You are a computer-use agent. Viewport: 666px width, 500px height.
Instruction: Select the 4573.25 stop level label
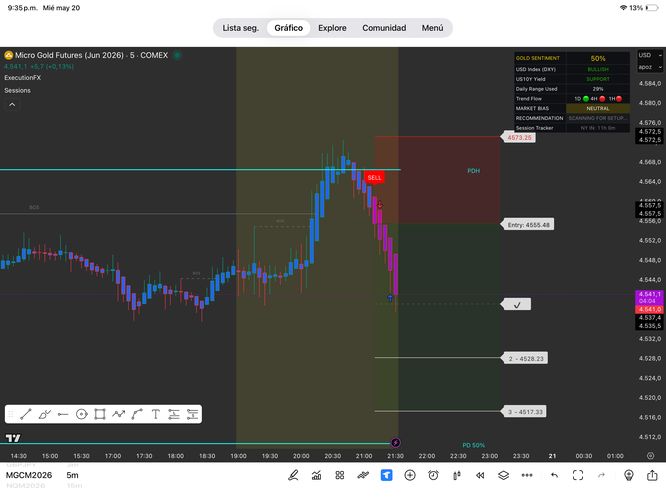(519, 138)
